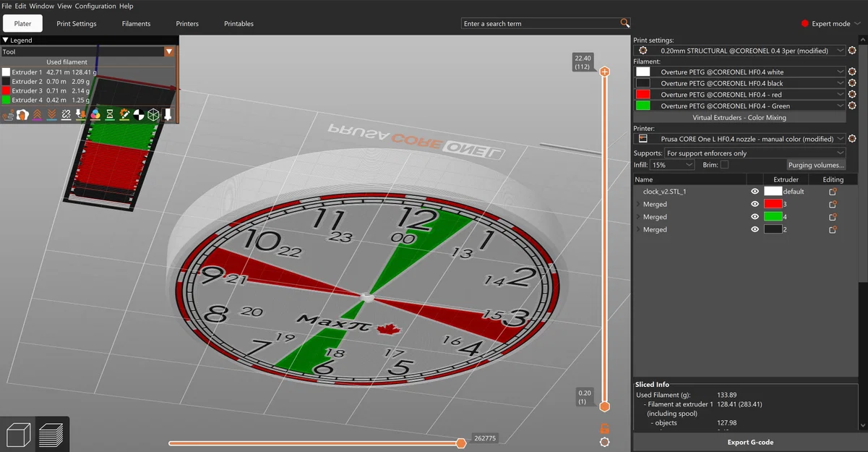Toggle Tool marker down-arrow icon
The image size is (868, 452).
(168, 115)
